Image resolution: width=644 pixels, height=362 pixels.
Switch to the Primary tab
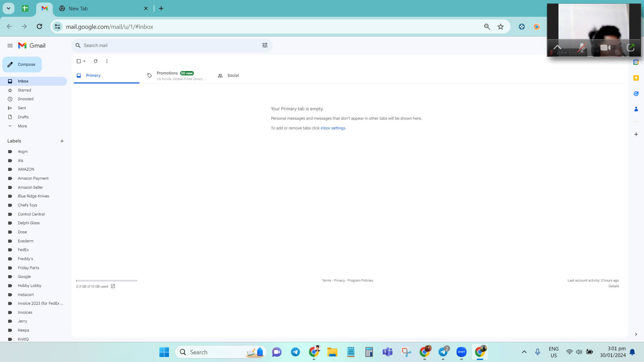(x=107, y=75)
